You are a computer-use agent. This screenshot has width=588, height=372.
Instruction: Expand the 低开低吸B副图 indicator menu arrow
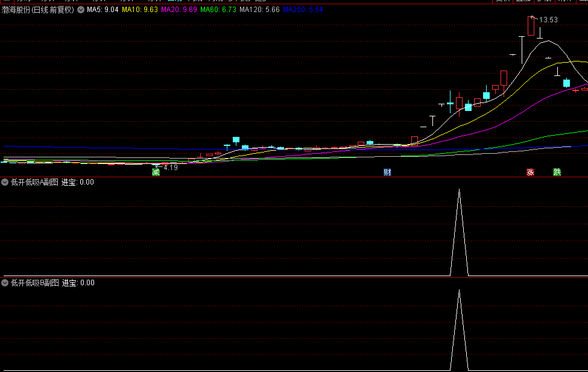pyautogui.click(x=5, y=283)
